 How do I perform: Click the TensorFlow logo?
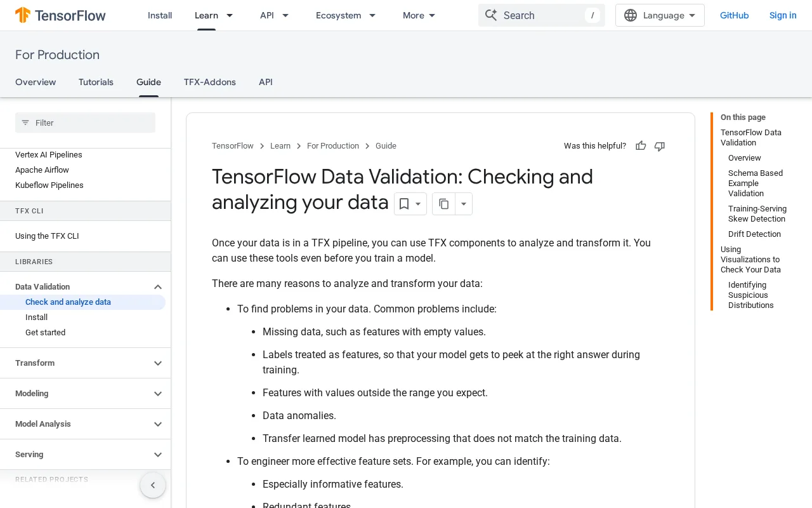coord(60,15)
